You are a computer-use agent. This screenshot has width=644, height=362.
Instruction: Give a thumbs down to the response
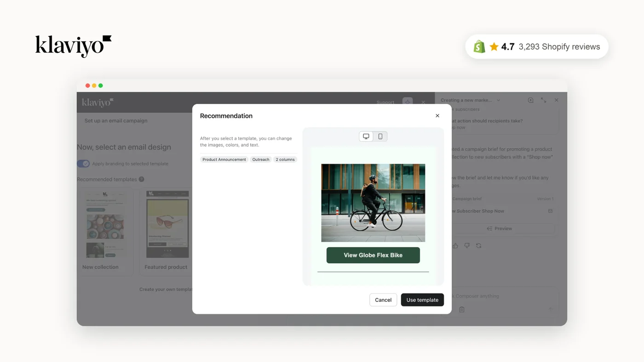click(x=467, y=246)
